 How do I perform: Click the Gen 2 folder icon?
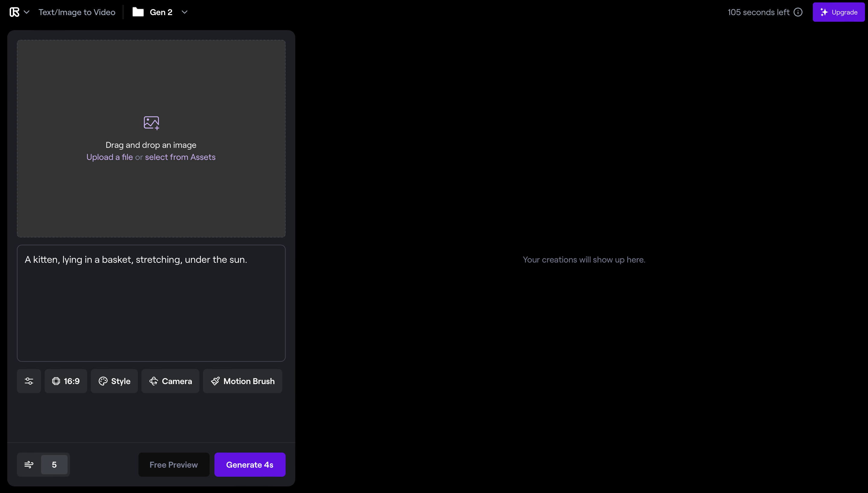point(138,12)
